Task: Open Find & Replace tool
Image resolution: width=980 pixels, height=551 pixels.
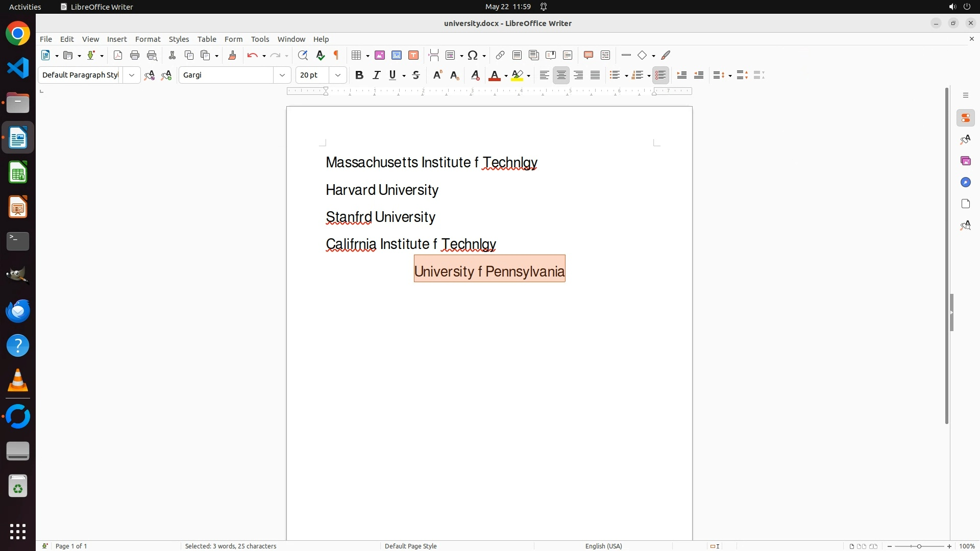Action: (303, 55)
